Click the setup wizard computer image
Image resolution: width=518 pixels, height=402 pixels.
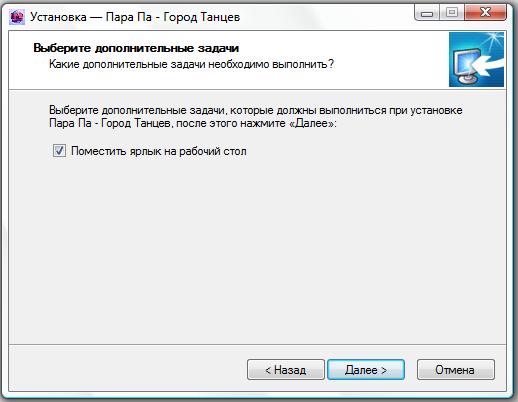tap(476, 59)
